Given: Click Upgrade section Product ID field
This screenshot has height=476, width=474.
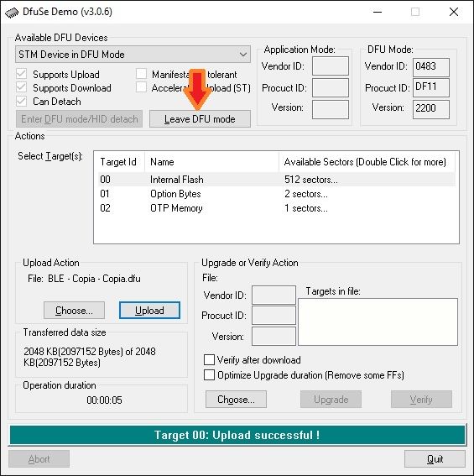Looking at the screenshot, I should coord(273,315).
